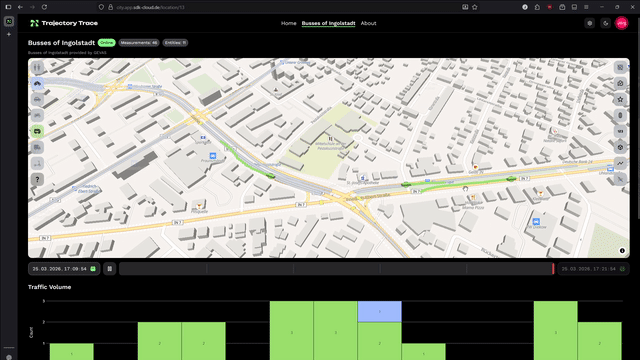Open the language globe menu
640x360 pixels.
click(x=589, y=23)
